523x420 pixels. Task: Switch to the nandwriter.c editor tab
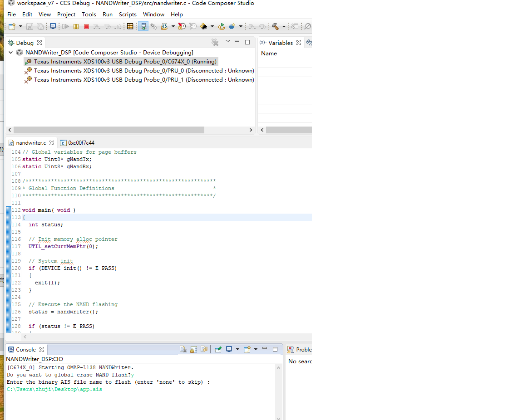(x=31, y=143)
